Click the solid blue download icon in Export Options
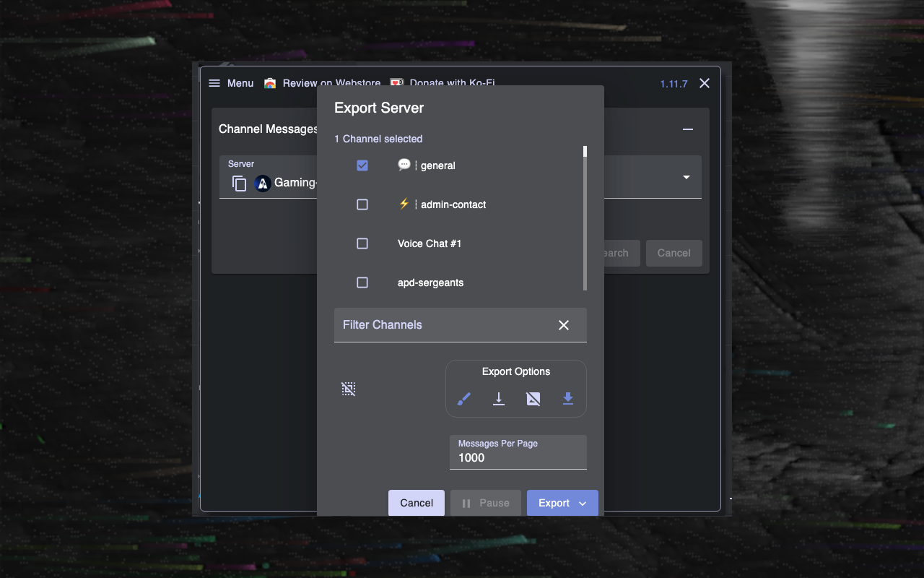Screen dimensions: 924x578 [x=568, y=399]
